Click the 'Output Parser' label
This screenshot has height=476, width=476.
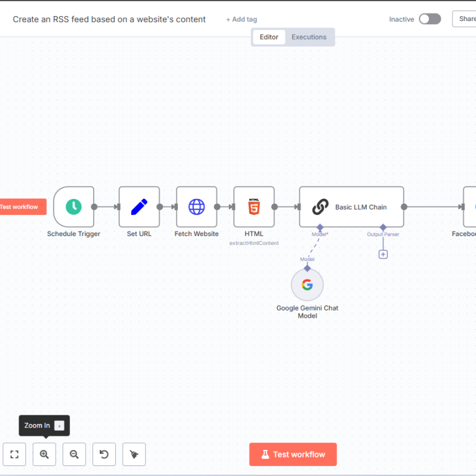click(x=383, y=234)
